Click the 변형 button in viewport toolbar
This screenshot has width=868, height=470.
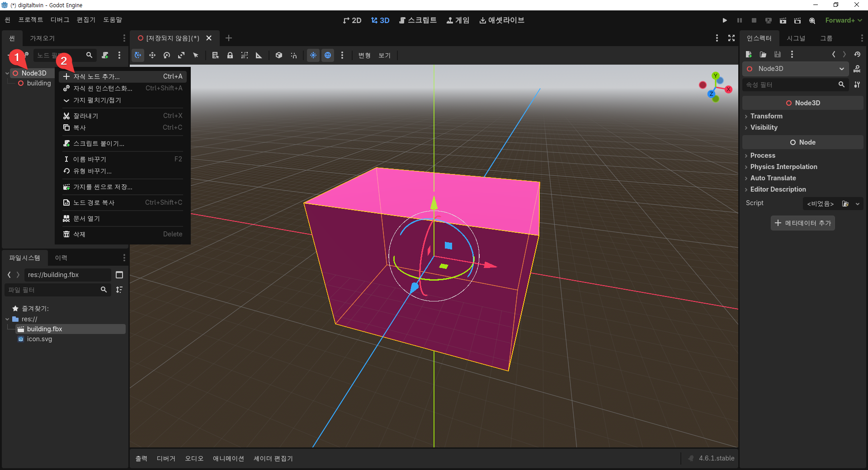point(364,55)
